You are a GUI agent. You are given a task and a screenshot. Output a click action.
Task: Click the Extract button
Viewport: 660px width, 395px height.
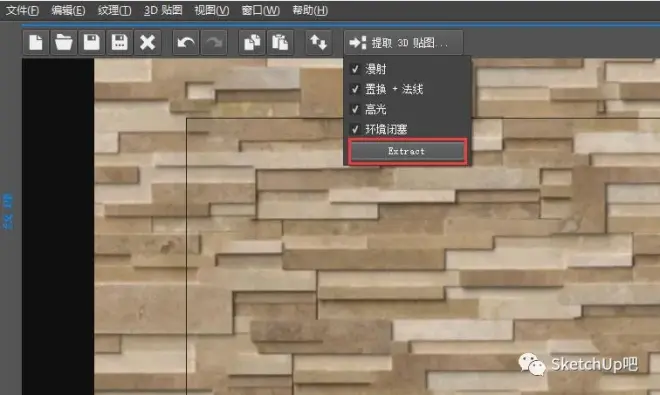[x=407, y=151]
